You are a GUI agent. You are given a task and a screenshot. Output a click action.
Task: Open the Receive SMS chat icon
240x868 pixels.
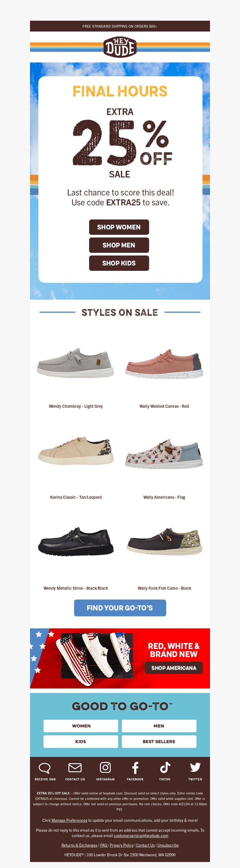(45, 768)
